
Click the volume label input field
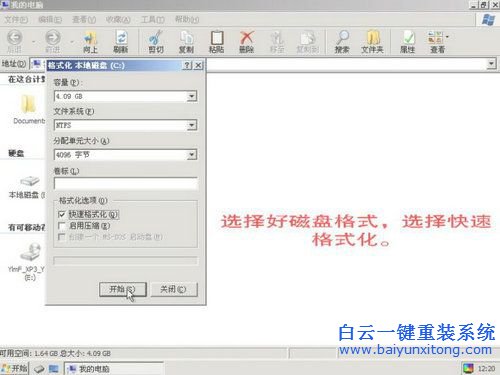coord(126,184)
